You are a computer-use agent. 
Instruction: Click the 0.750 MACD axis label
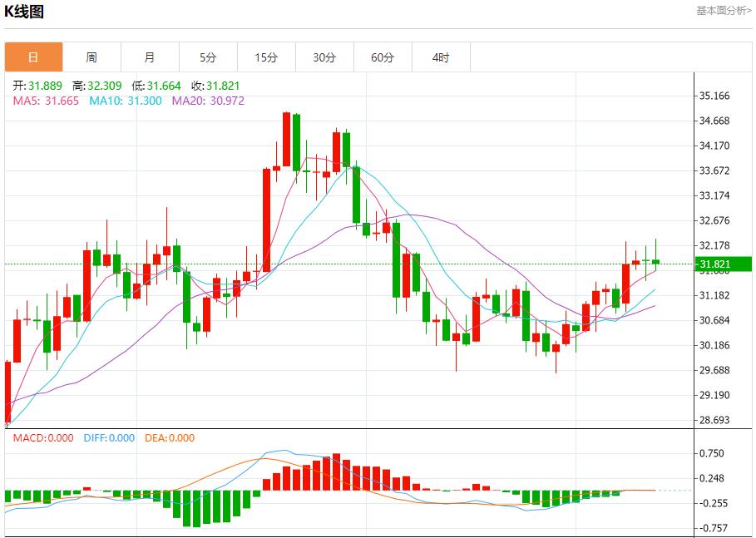pyautogui.click(x=714, y=454)
